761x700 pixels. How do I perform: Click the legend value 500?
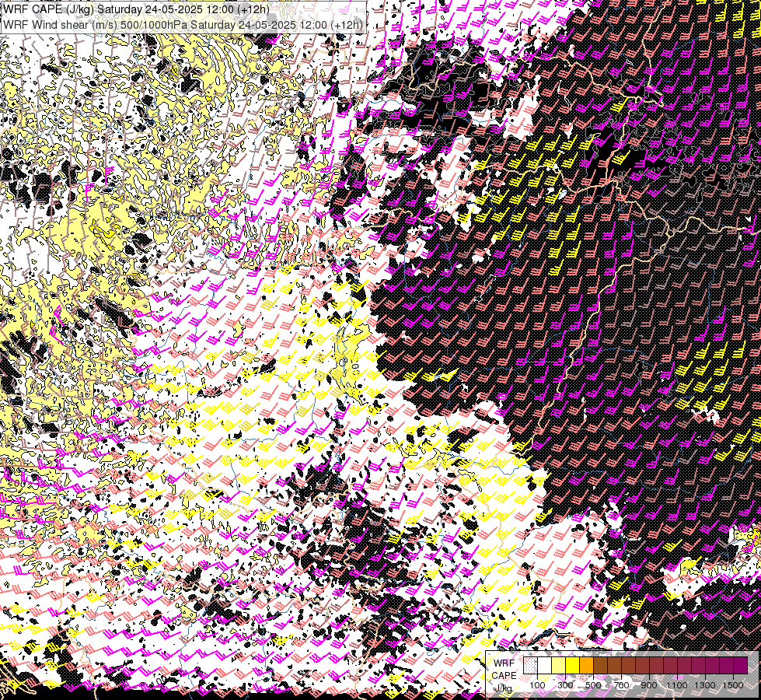click(593, 685)
